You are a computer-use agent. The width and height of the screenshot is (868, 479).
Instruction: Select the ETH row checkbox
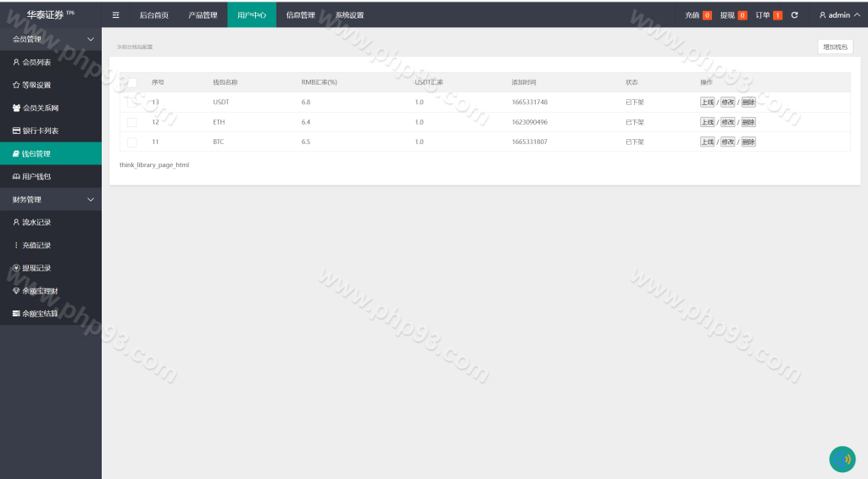[131, 122]
